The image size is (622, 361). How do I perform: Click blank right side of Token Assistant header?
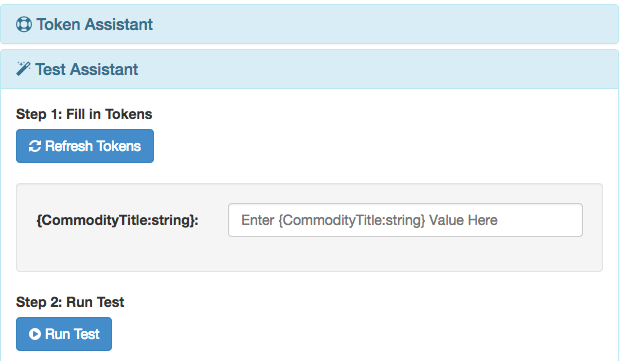(x=397, y=24)
